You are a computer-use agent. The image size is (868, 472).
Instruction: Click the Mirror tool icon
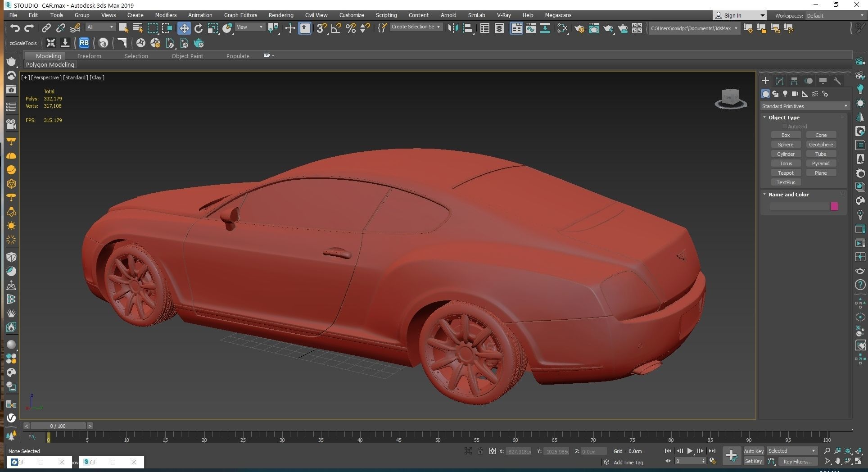point(452,28)
